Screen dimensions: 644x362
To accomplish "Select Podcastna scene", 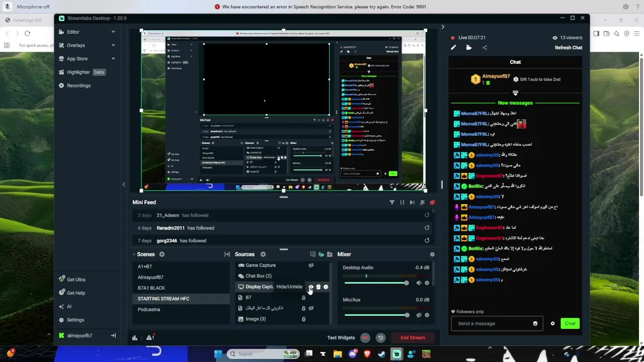I will (181, 310).
